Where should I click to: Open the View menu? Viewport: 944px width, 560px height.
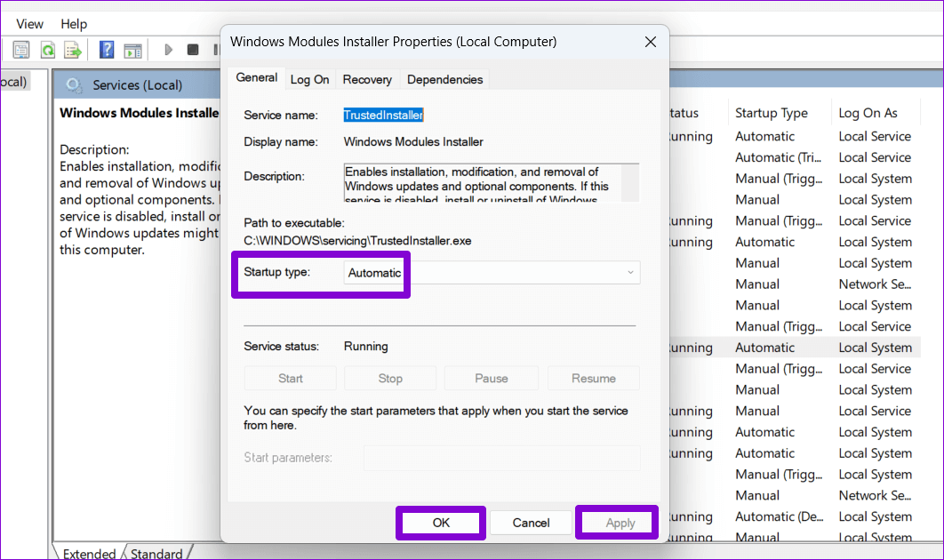(29, 24)
